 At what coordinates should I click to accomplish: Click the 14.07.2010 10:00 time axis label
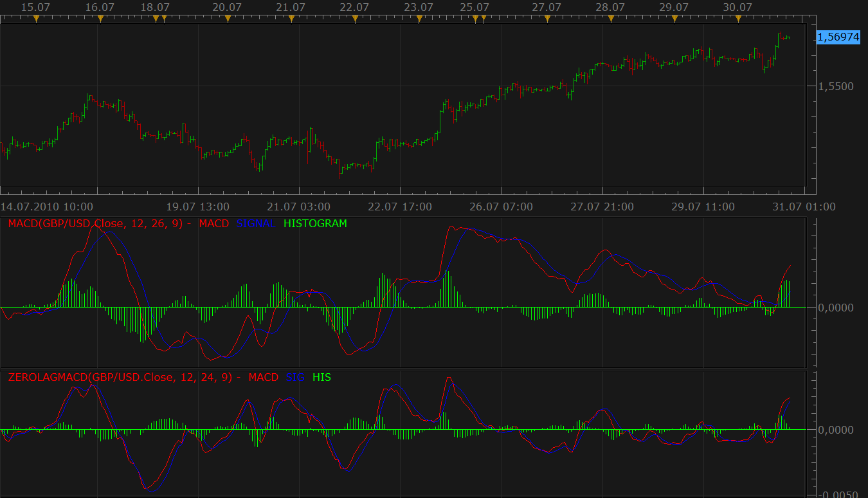(x=46, y=207)
